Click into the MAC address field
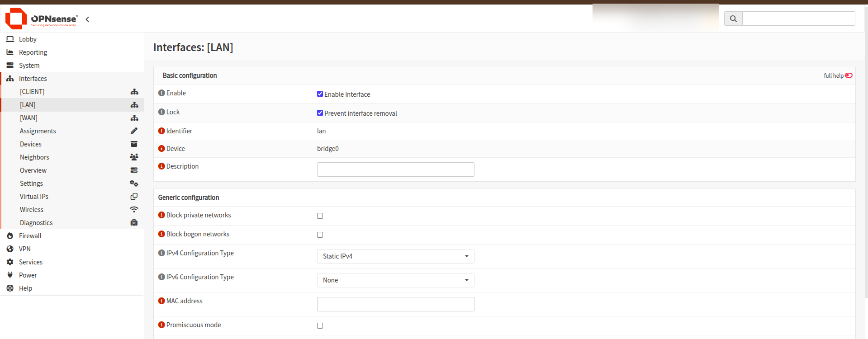 [395, 304]
